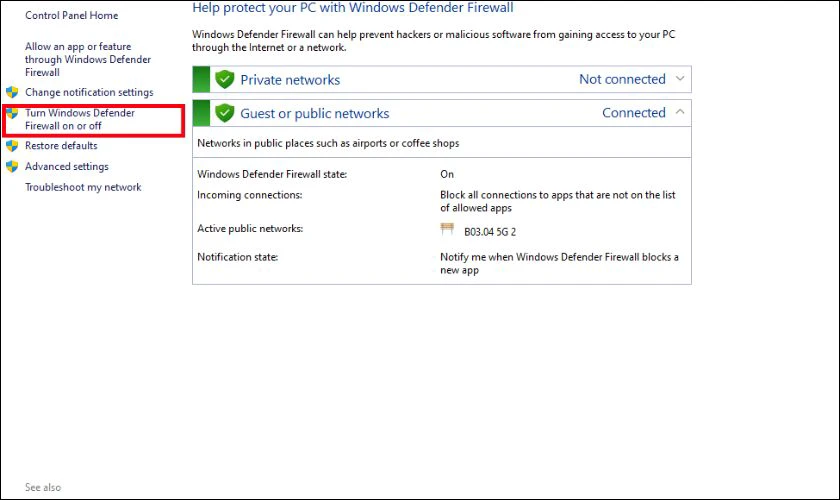Click the Guest or public networks heading
This screenshot has width=840, height=500.
[314, 114]
